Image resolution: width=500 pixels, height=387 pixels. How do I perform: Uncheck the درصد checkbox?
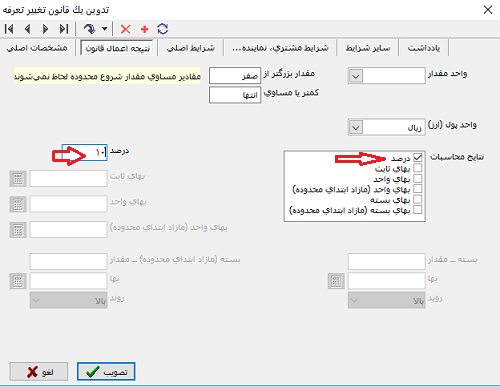(418, 157)
